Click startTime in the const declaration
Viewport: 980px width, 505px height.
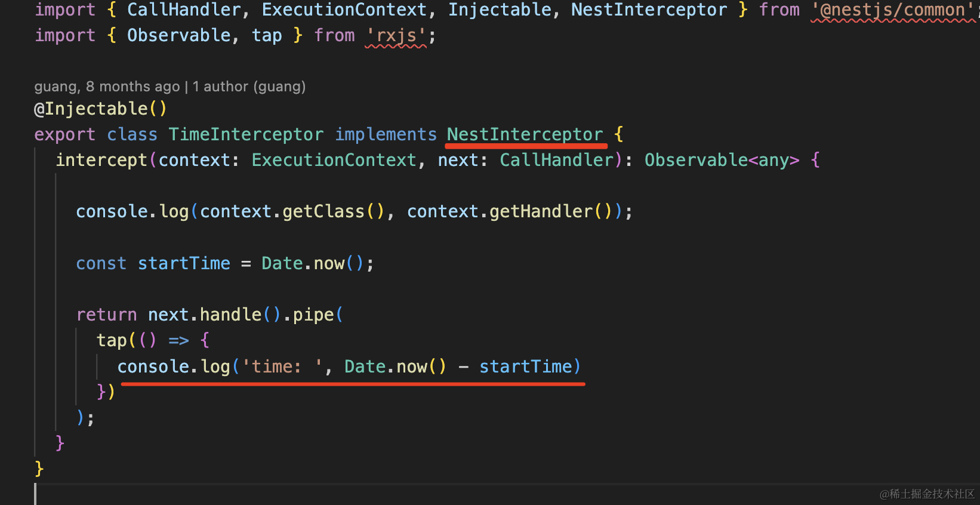pyautogui.click(x=184, y=263)
